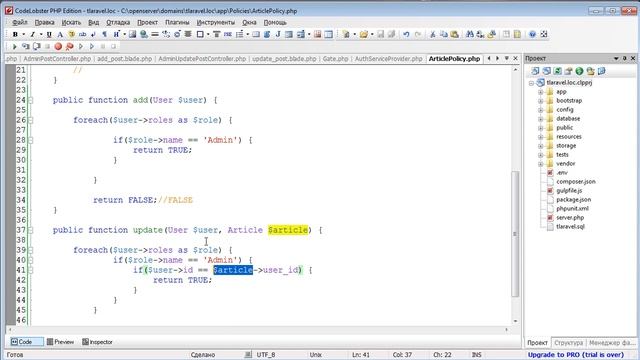The width and height of the screenshot is (640, 360).
Task: Open dropdown arrow next to Bold button
Action: (23, 35)
